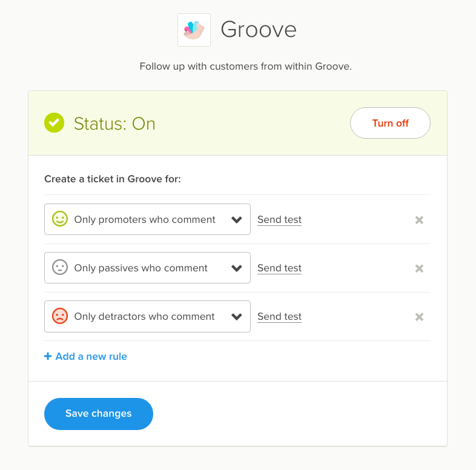Open the 'Only promoters who comment' dropdown
The image size is (476, 470).
click(x=147, y=219)
